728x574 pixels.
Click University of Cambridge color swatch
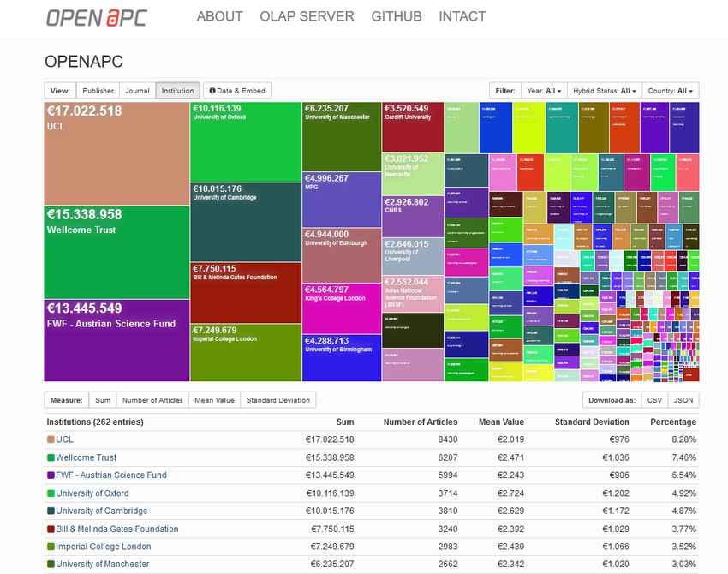[51, 511]
